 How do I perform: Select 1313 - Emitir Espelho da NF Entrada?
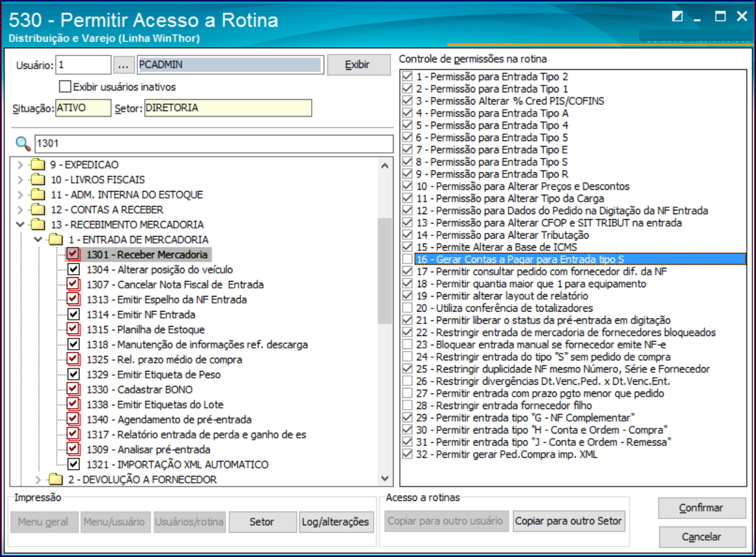pos(167,300)
